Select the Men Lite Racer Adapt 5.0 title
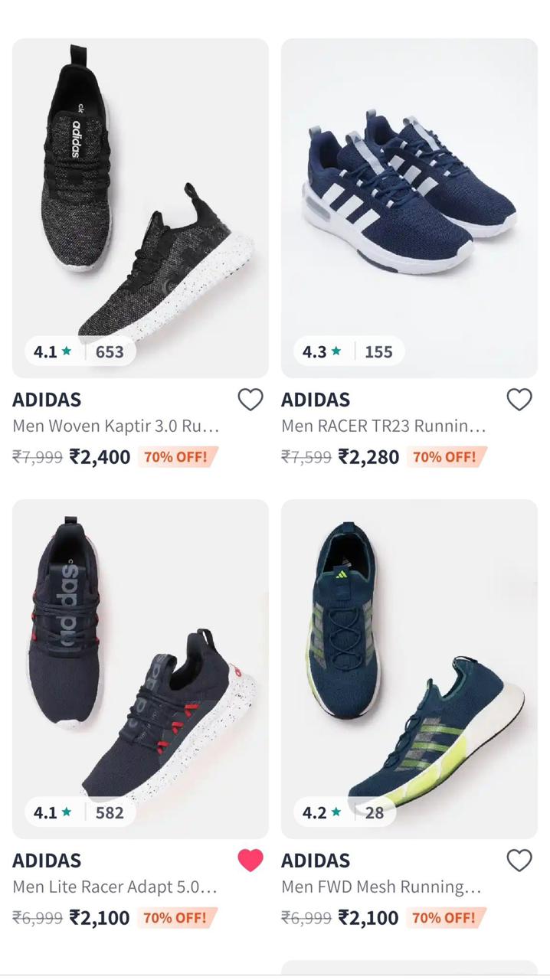550x980 pixels. point(115,887)
